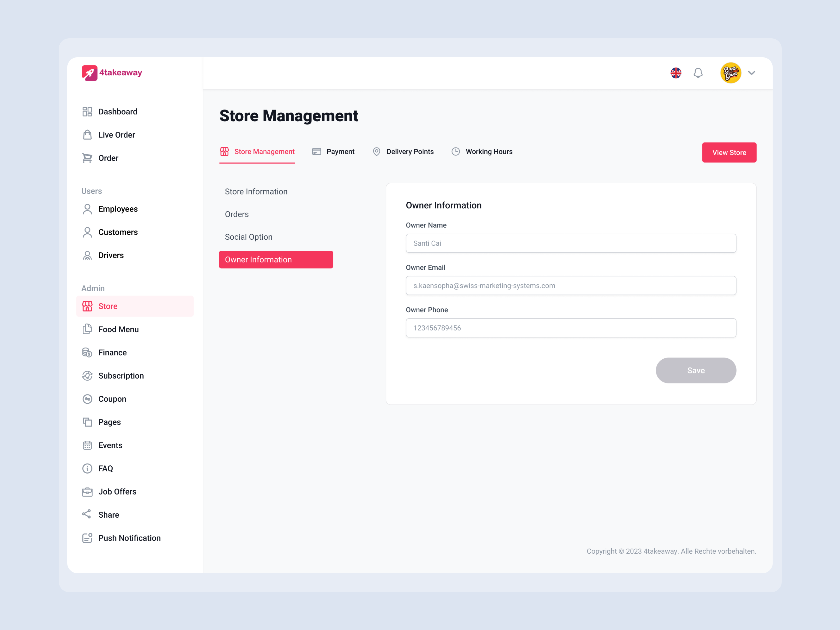Screen dimensions: 840x630
Task: Click the UK flag language selector
Action: tap(676, 72)
